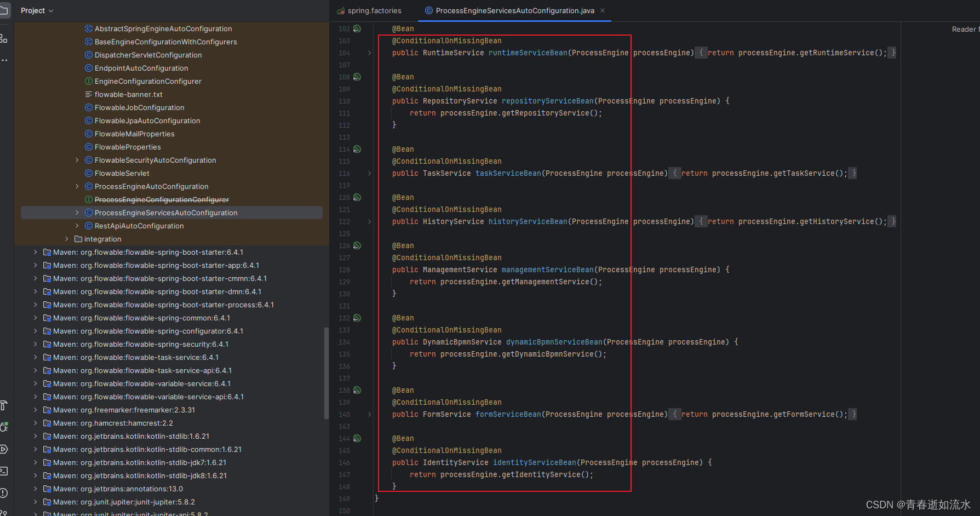Open the Structure tool window icon
This screenshot has height=516, width=980.
point(4,38)
